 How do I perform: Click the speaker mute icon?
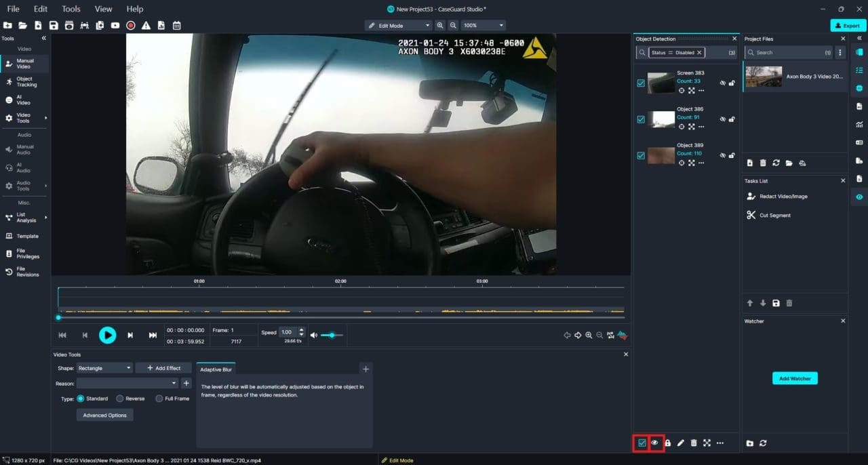click(313, 335)
